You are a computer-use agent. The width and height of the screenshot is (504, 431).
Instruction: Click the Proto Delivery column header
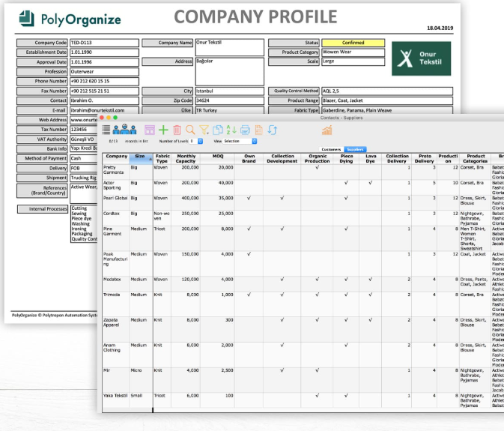[425, 159]
